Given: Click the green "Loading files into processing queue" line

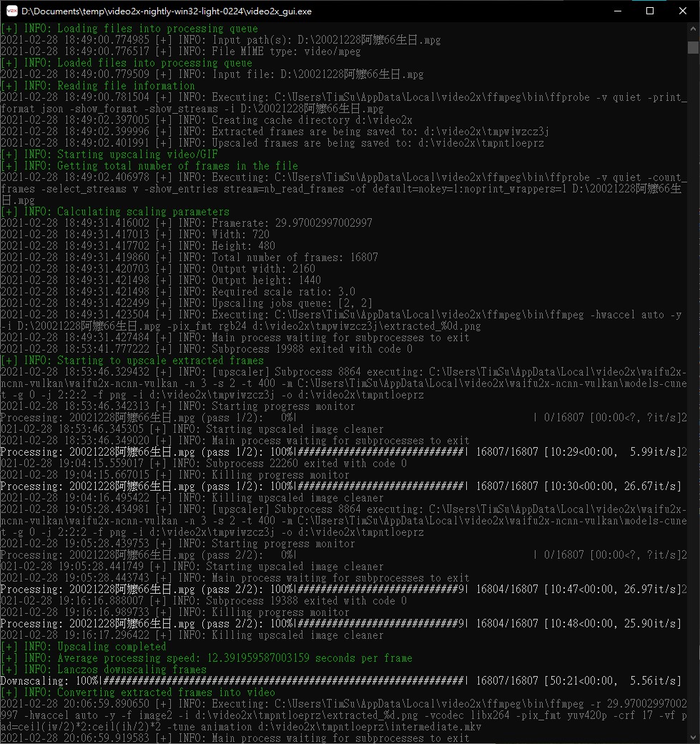Looking at the screenshot, I should (129, 29).
